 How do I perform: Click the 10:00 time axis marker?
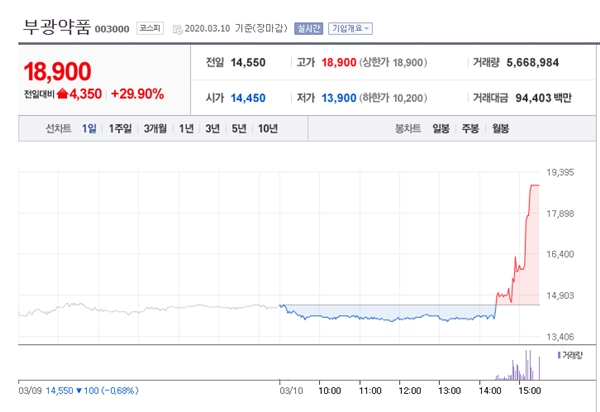pyautogui.click(x=330, y=391)
